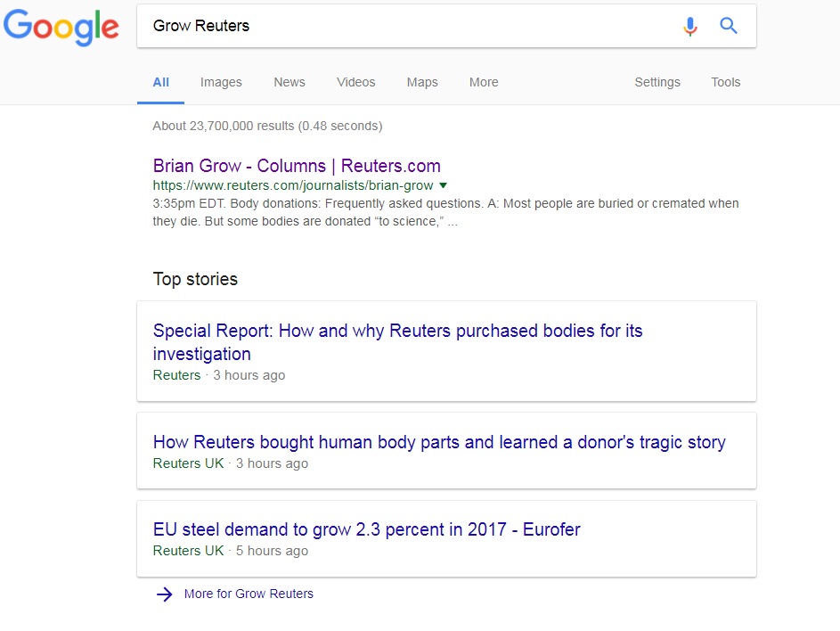Click More for Grow Reuters link
This screenshot has width=840, height=631.
coord(249,594)
